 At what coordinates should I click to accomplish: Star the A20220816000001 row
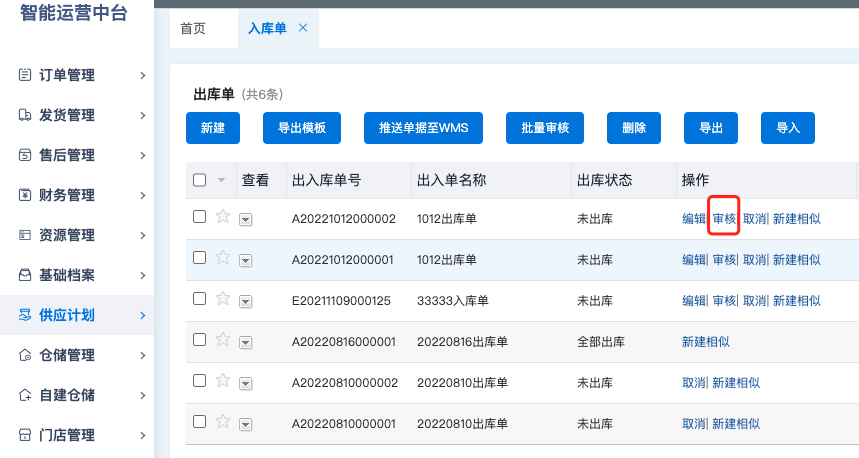(x=222, y=340)
